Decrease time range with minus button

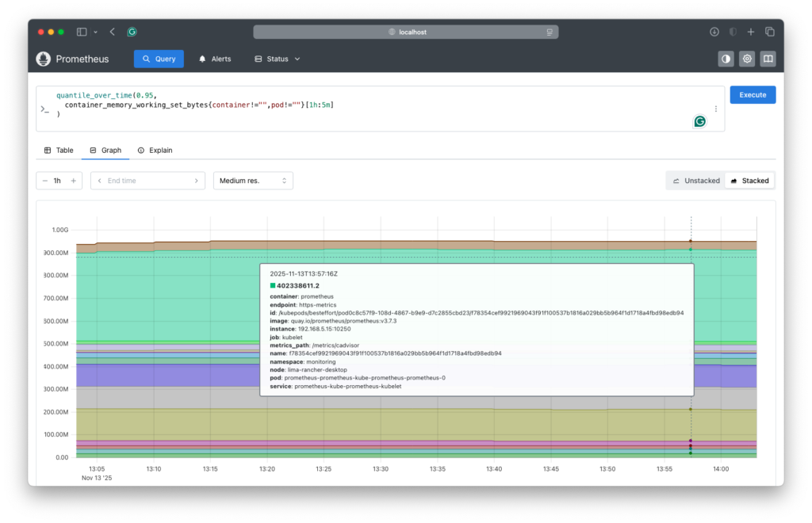click(44, 181)
